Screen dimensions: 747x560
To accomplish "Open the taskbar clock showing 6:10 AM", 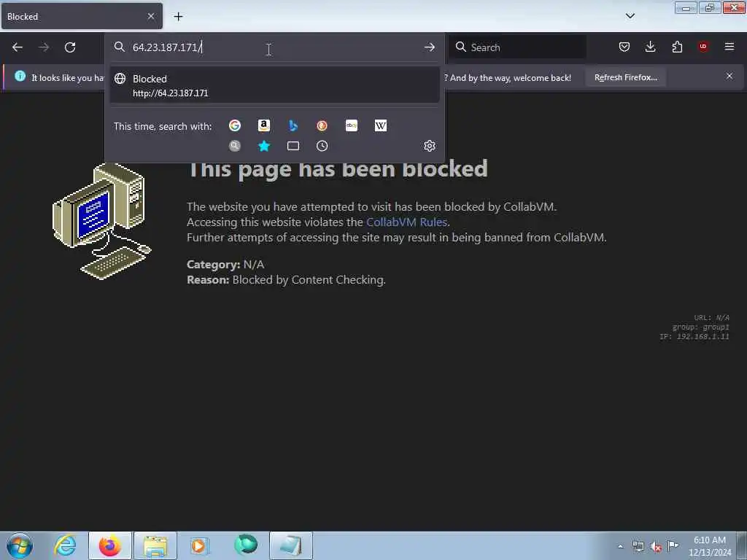I will coord(710,545).
